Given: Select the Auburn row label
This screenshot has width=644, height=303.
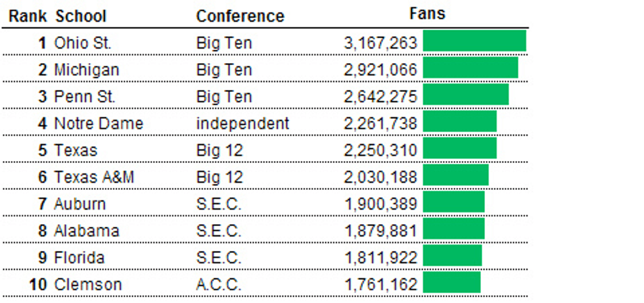Looking at the screenshot, I should click(80, 204).
